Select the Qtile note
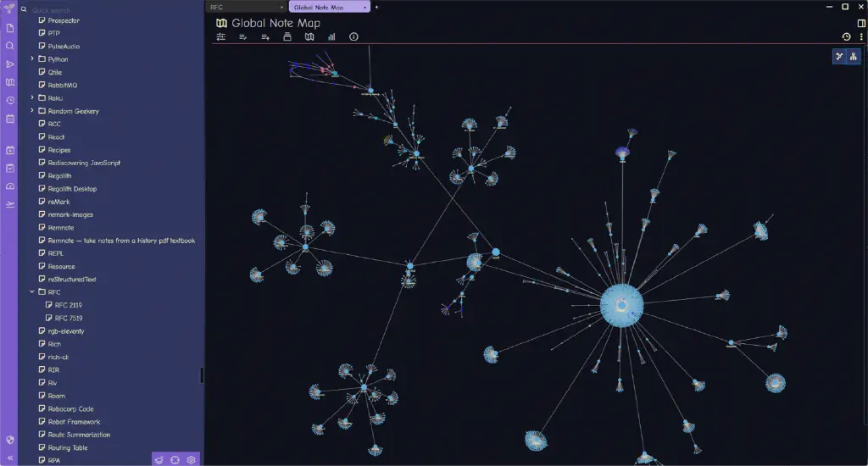Viewport: 868px width, 466px height. (x=55, y=73)
